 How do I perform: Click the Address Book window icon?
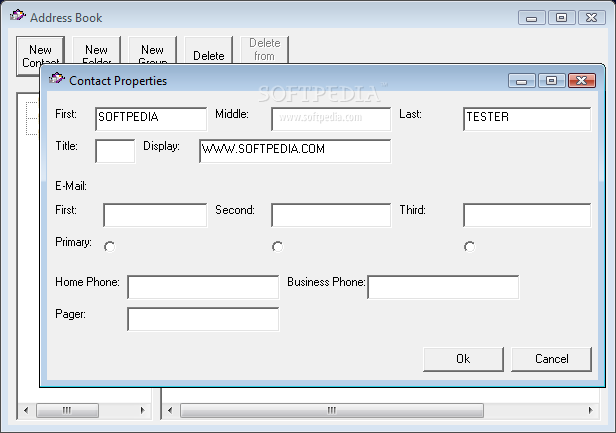tap(18, 16)
